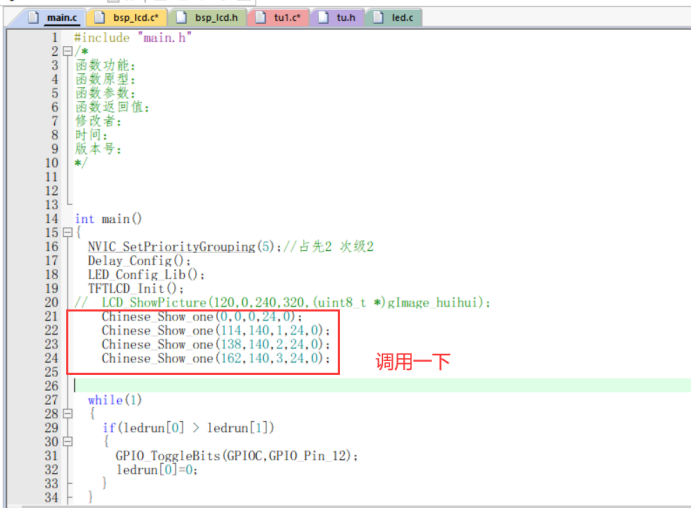Click Chinese_Show_one(162,140,3,24,0) line
This screenshot has width=692, height=509.
click(215, 358)
